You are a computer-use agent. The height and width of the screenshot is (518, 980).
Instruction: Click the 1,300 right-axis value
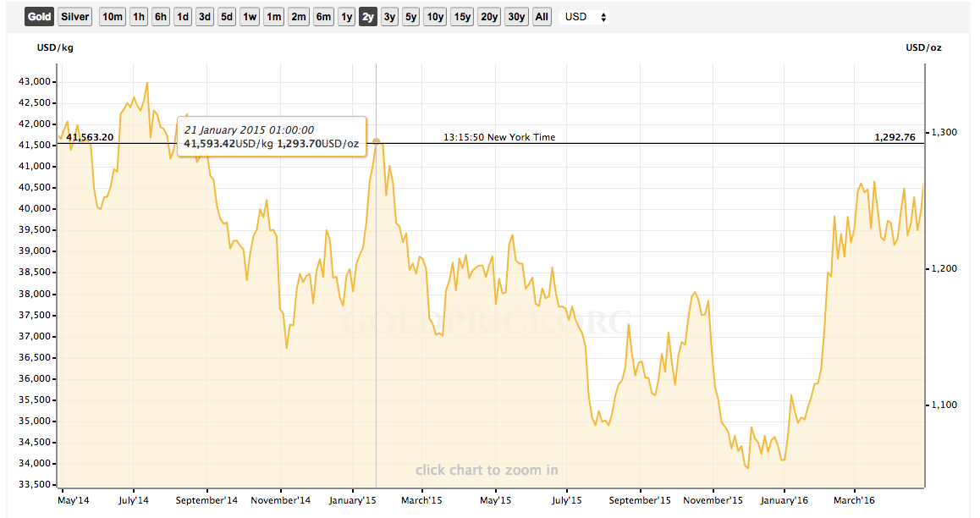(x=944, y=133)
